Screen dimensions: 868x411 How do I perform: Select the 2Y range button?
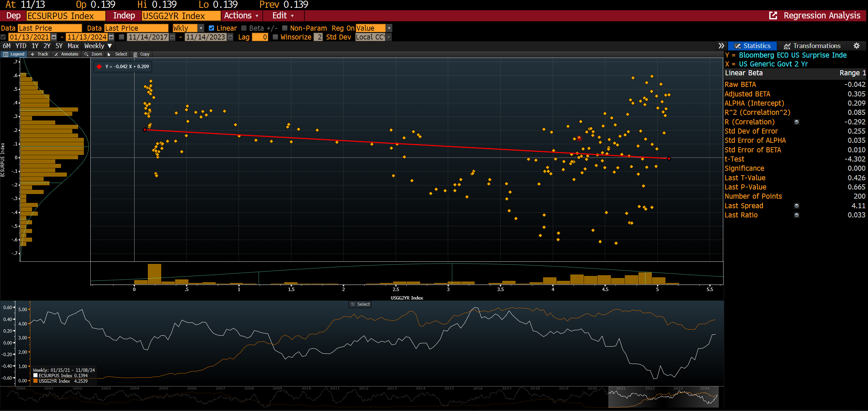pyautogui.click(x=47, y=46)
